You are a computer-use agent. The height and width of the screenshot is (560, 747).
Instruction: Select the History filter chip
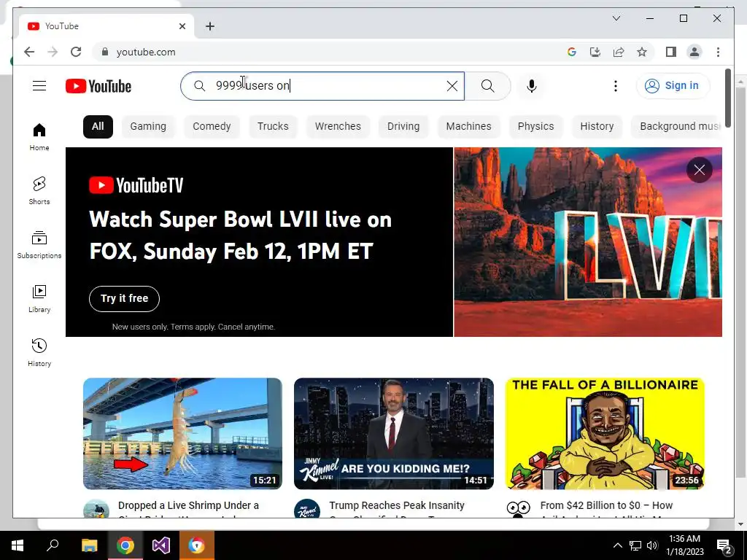pos(597,127)
